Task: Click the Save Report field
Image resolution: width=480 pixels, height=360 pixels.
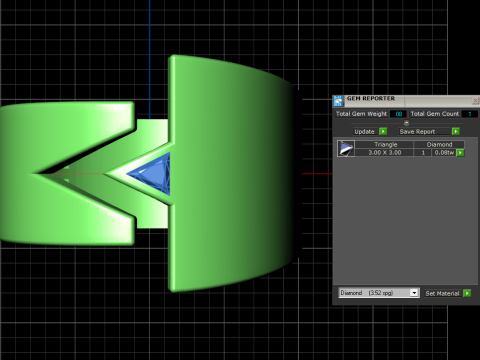Action: coord(425,132)
